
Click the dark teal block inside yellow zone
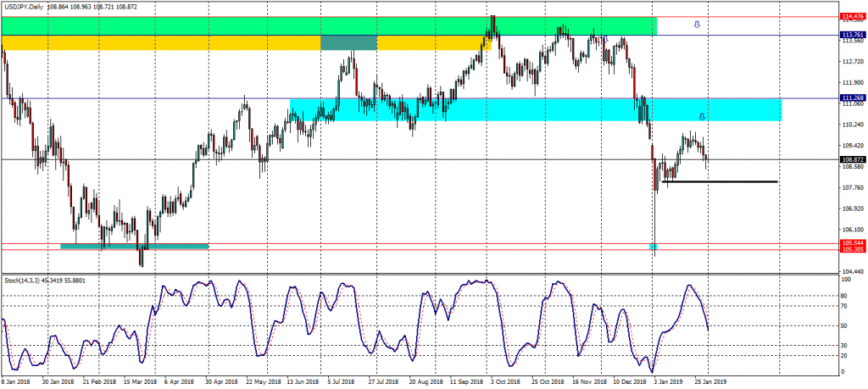(348, 42)
